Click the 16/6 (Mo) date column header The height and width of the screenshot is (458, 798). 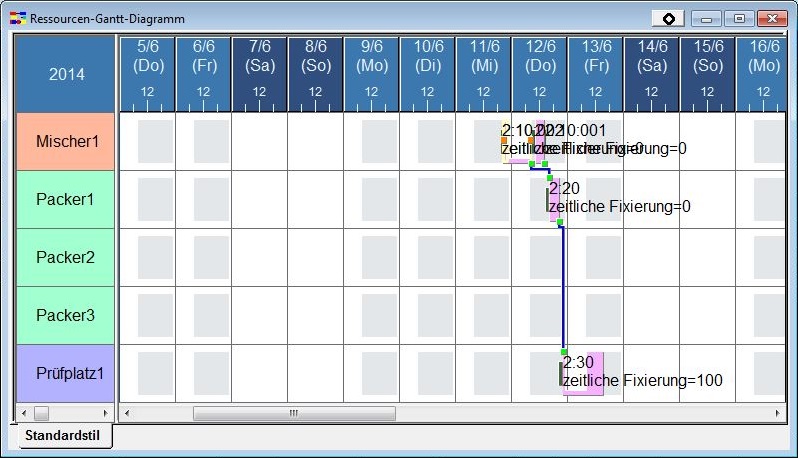[x=761, y=74]
